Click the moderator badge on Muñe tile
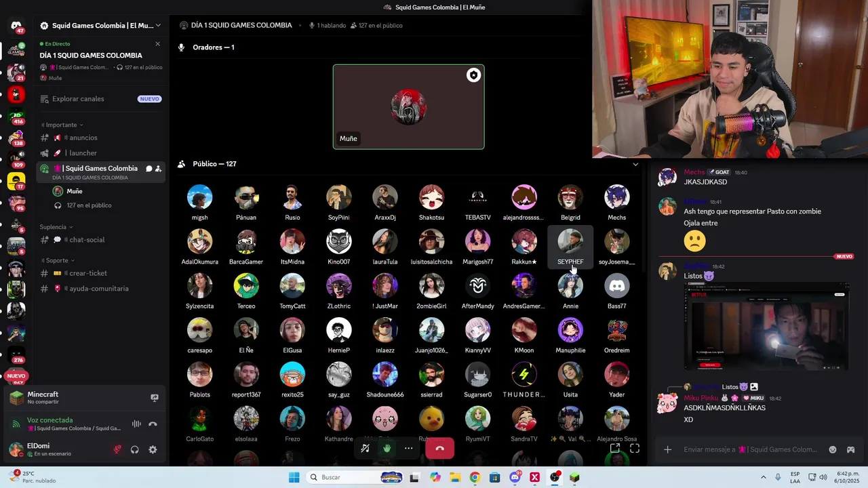The height and width of the screenshot is (488, 868). pyautogui.click(x=473, y=75)
